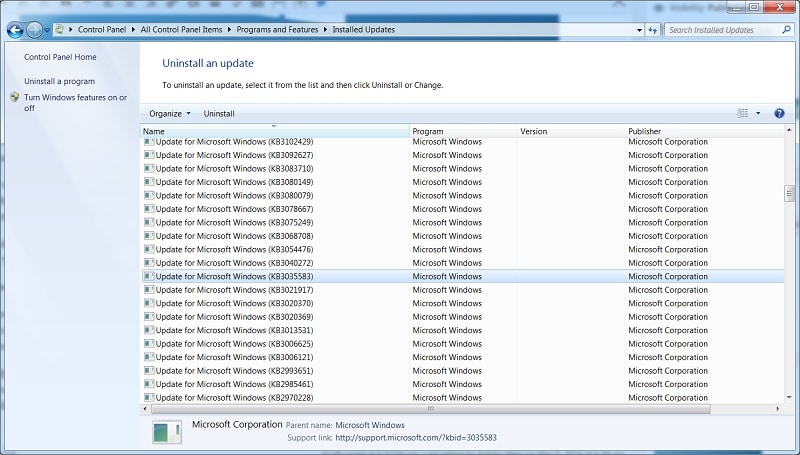Expand arrow after All Control Panel Items
The width and height of the screenshot is (800, 455).
pos(229,30)
